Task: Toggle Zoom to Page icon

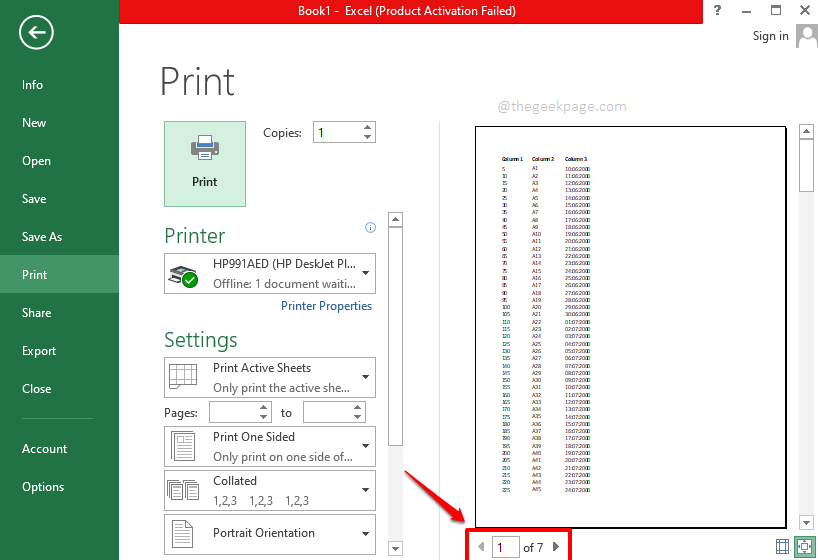Action: (x=804, y=546)
